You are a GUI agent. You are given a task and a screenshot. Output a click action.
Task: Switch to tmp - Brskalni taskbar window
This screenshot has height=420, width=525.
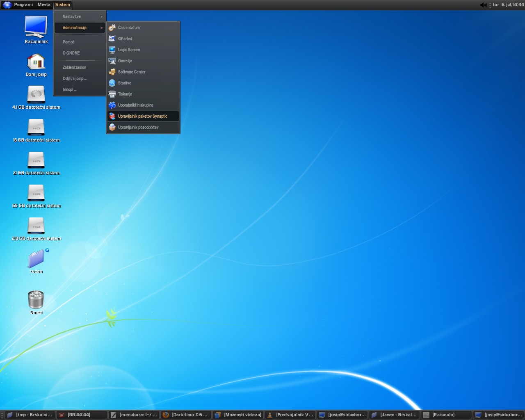click(30, 415)
